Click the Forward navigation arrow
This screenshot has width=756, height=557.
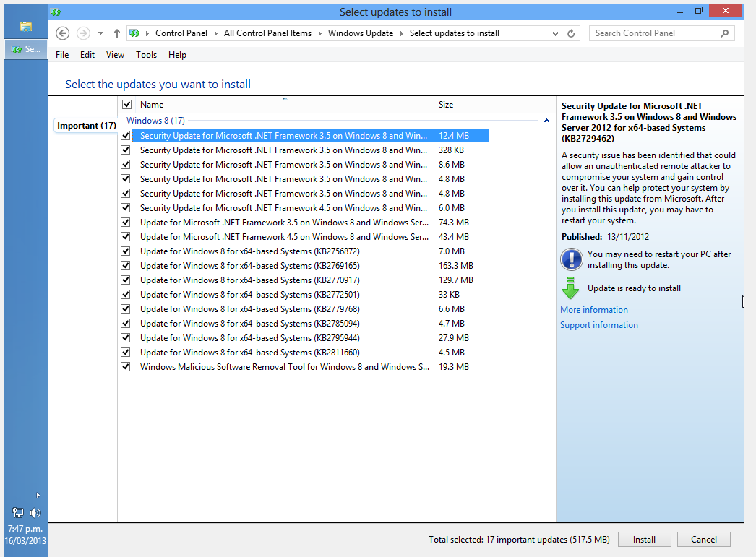[83, 33]
